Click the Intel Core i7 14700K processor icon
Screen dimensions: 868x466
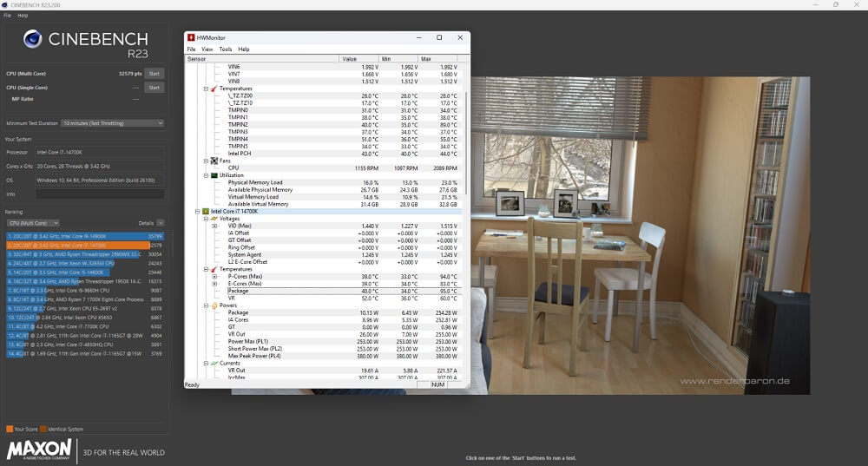[205, 211]
